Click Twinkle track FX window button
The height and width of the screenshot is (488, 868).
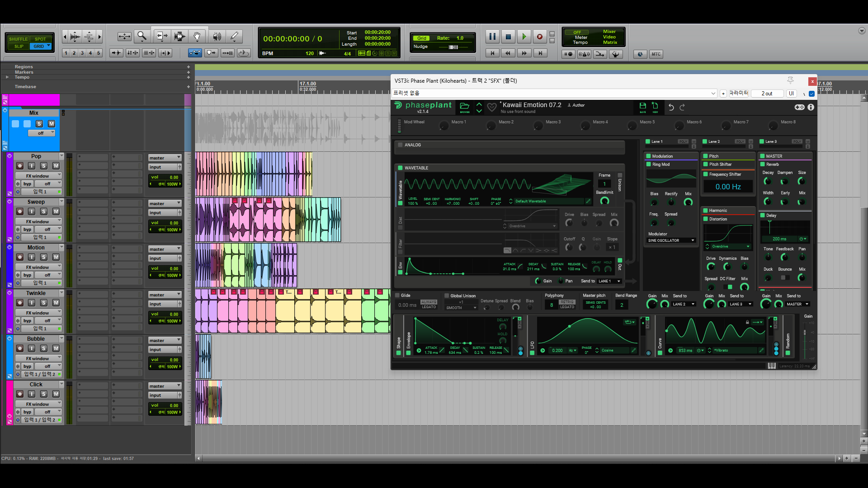click(38, 313)
